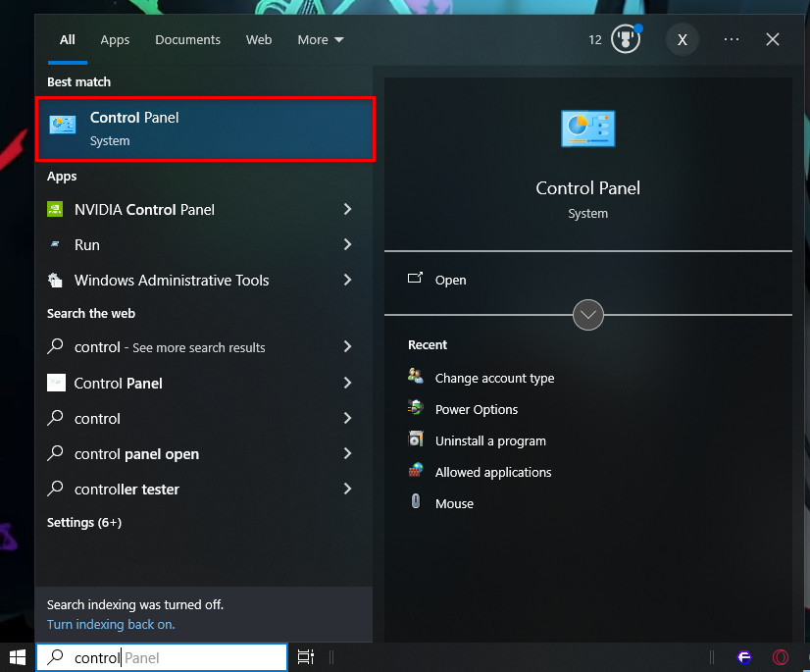Expand the NVIDIA Control Panel result arrow
810x672 pixels.
coord(347,209)
